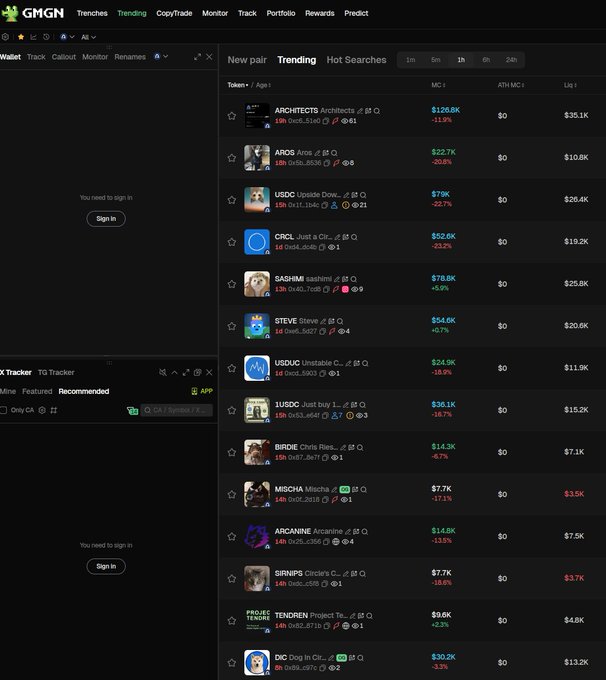Close the X Tracker panel
The image size is (606, 680).
pyautogui.click(x=209, y=373)
